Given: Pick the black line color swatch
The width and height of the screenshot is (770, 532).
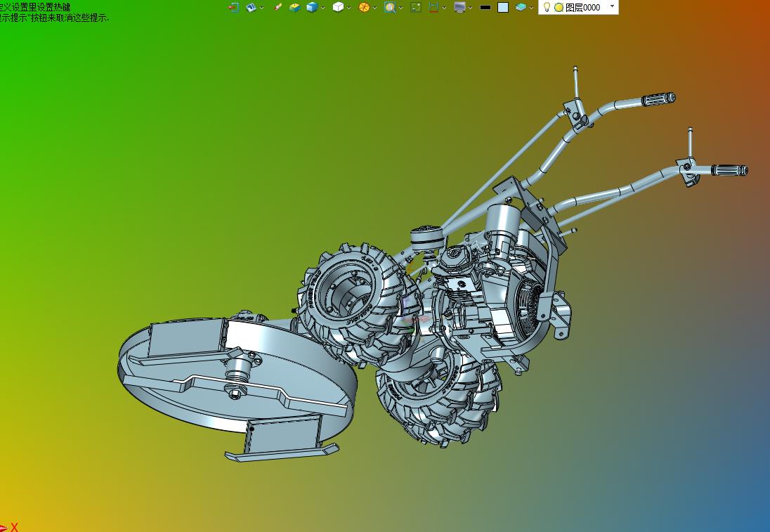Looking at the screenshot, I should [485, 7].
